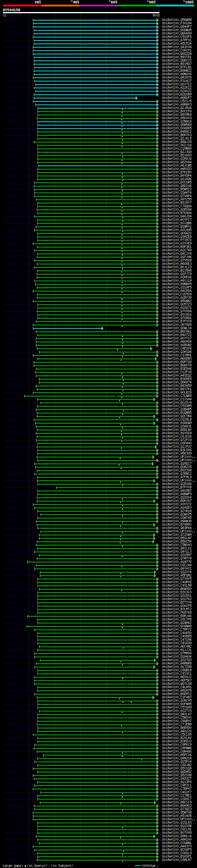The width and height of the screenshot is (197, 868).
Task: Select label UniRef100_C4EUV6
Action: coord(177,349)
